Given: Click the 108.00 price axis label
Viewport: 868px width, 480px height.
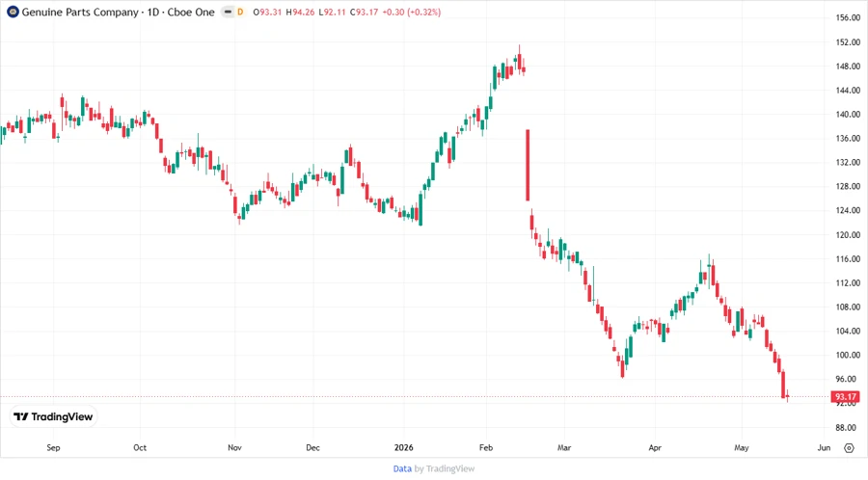Looking at the screenshot, I should (848, 307).
